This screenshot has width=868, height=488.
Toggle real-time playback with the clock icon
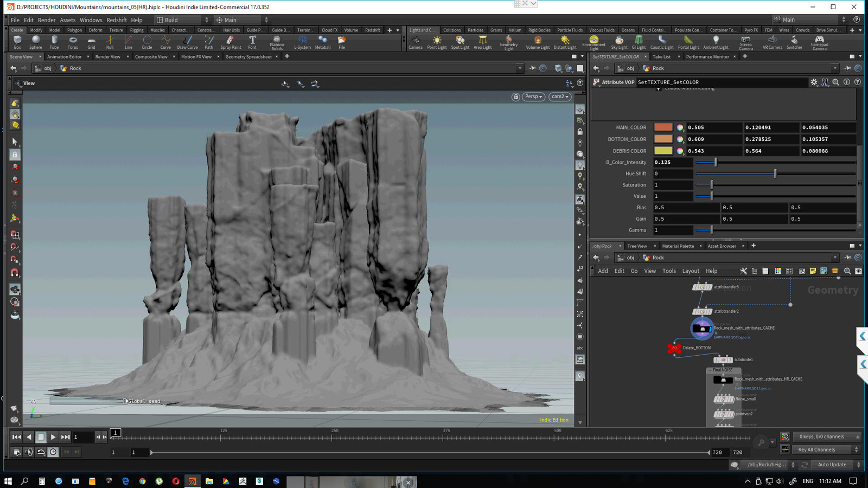click(53, 452)
